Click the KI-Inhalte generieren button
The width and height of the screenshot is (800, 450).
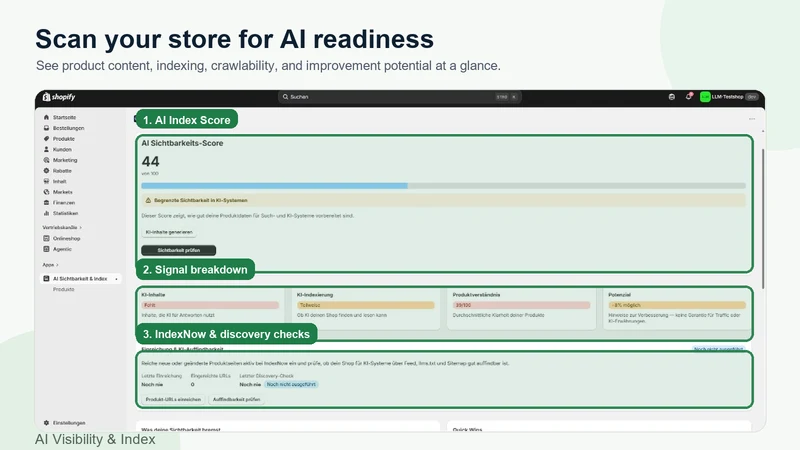[169, 232]
